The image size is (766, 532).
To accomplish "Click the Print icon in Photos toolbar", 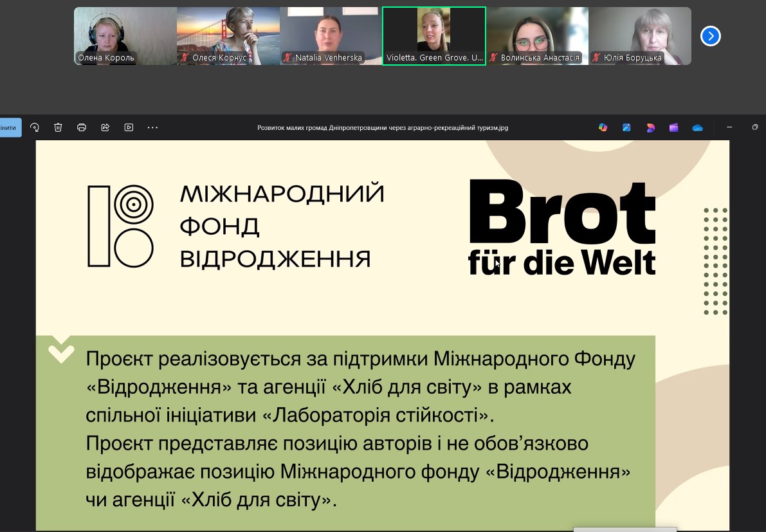I will [82, 127].
